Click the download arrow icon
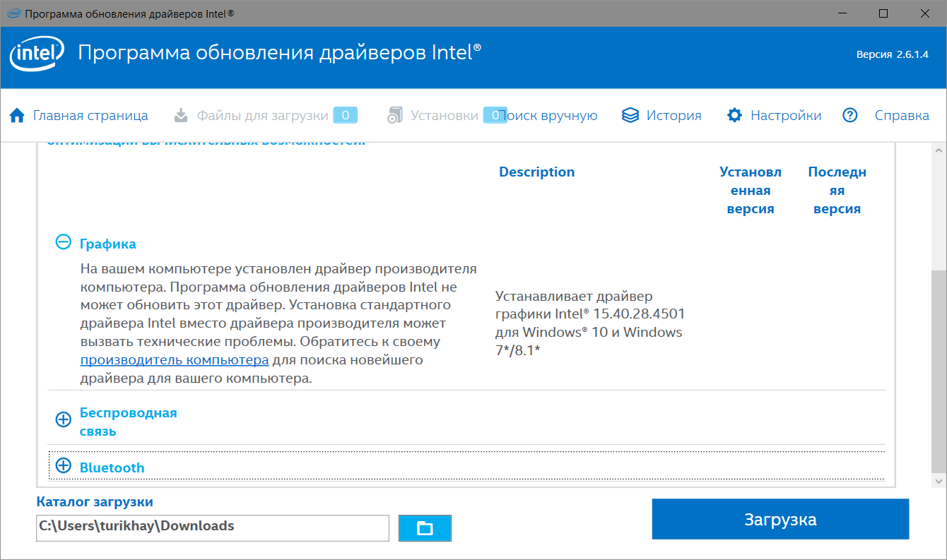Image resolution: width=947 pixels, height=560 pixels. pyautogui.click(x=181, y=115)
